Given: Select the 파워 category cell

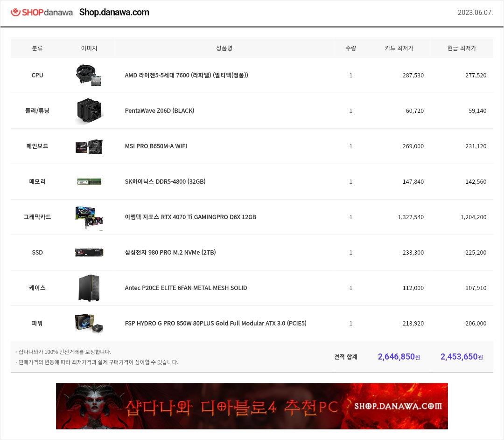Looking at the screenshot, I should point(37,323).
